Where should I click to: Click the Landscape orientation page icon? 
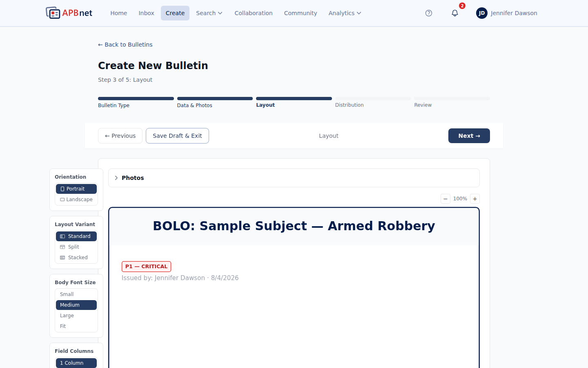click(62, 200)
